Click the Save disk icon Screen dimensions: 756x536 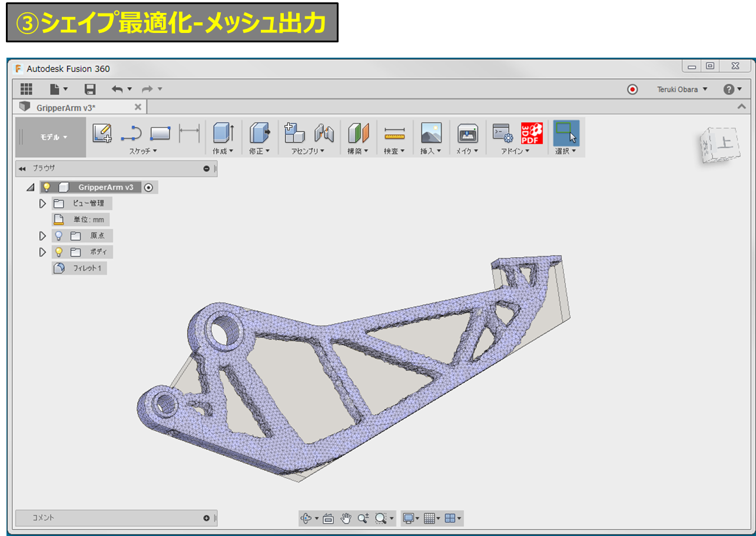(x=90, y=89)
